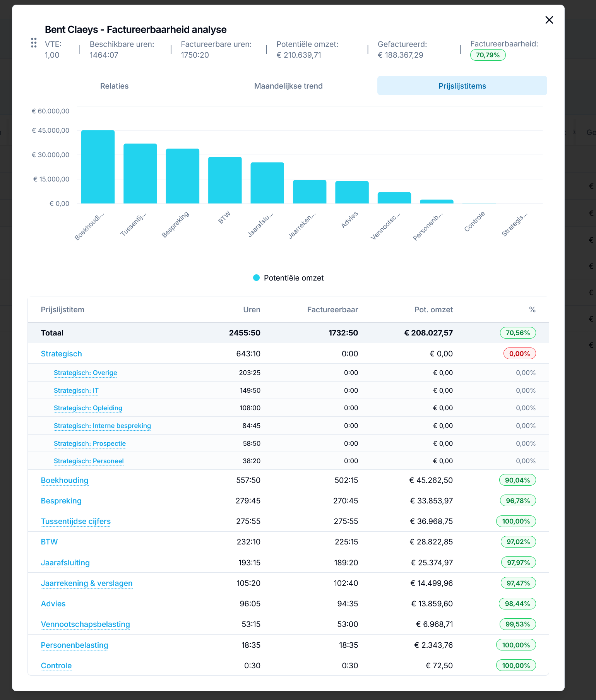The image size is (596, 700).
Task: Click the drag handle dots icon
Action: click(34, 43)
